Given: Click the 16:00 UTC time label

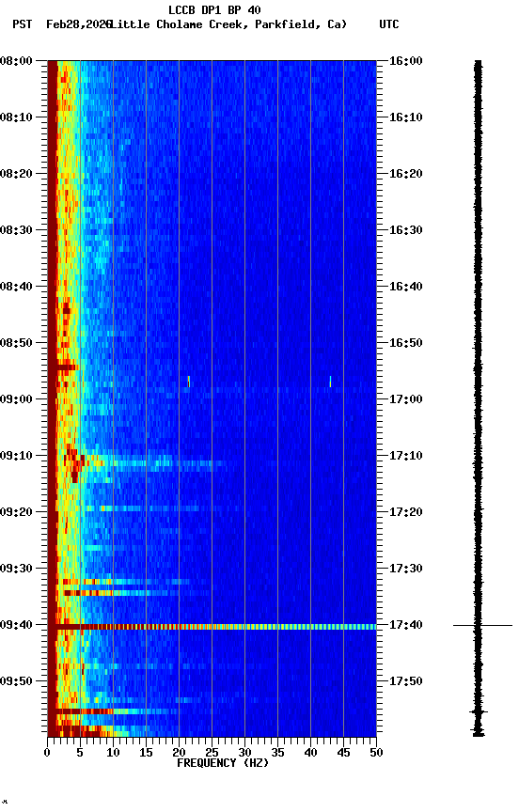Looking at the screenshot, I should click(x=405, y=61).
